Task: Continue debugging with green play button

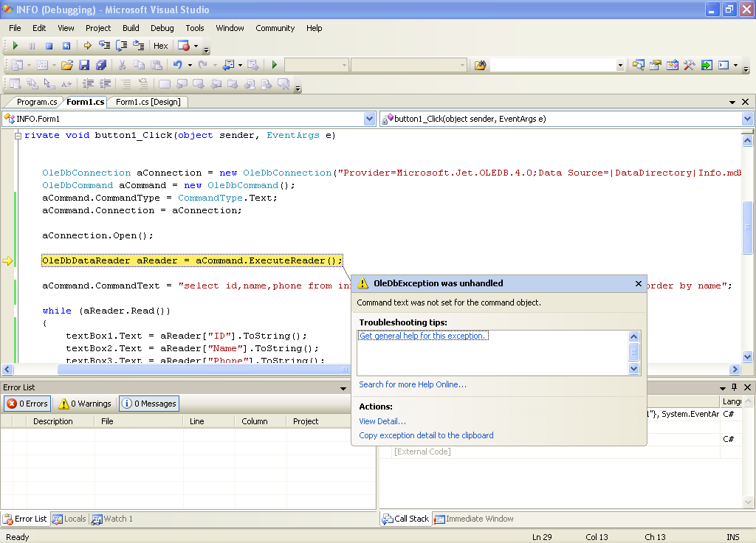Action: [15, 46]
